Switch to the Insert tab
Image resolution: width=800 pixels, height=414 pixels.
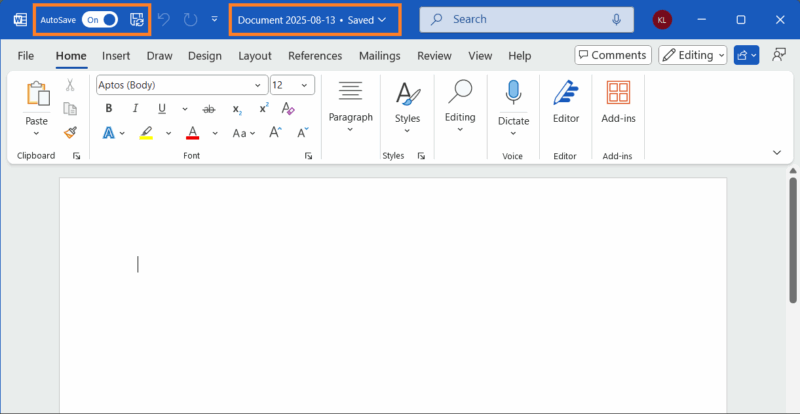[116, 56]
